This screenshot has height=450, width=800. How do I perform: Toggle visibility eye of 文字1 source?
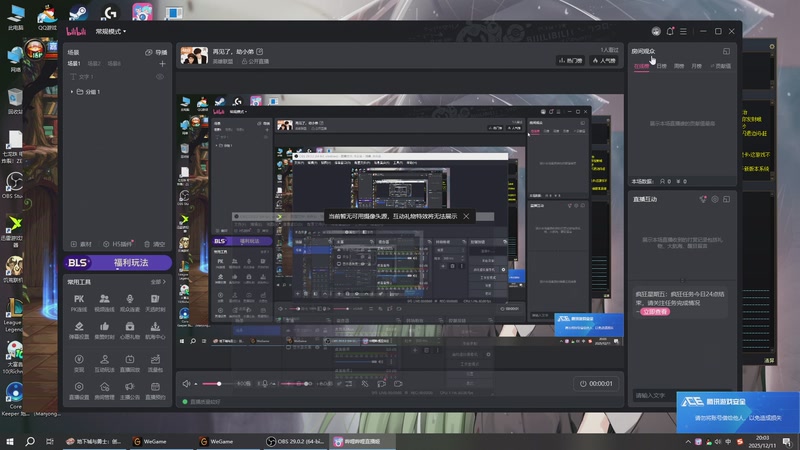pyautogui.click(x=160, y=77)
